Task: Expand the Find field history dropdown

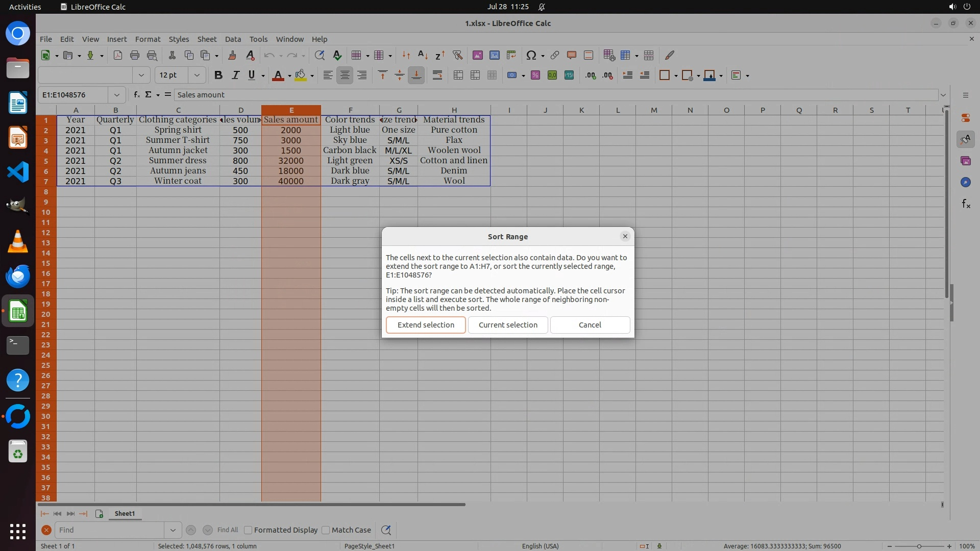Action: point(173,530)
